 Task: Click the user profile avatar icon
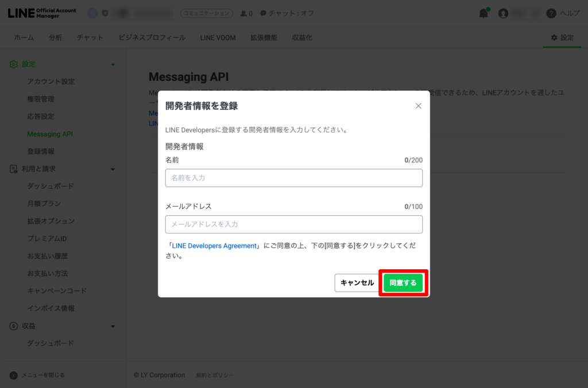504,13
